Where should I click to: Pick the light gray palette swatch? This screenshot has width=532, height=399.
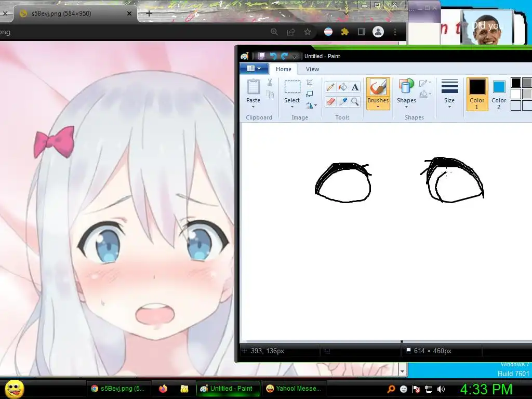527,94
